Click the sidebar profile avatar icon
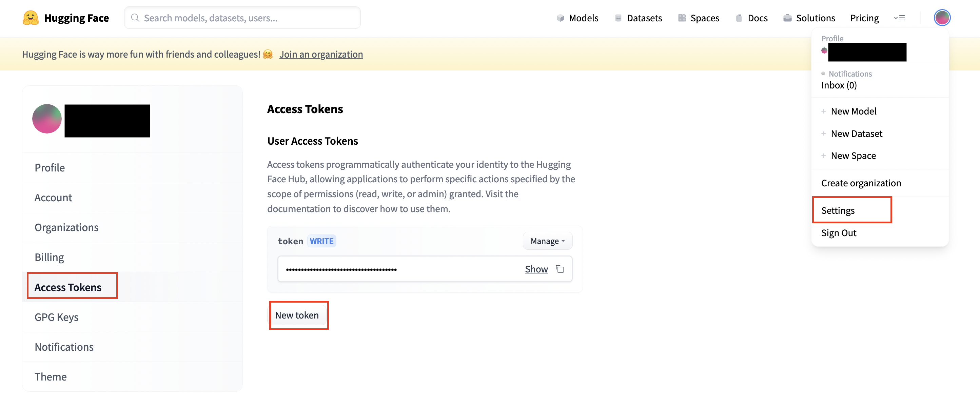Image resolution: width=980 pixels, height=410 pixels. pyautogui.click(x=47, y=119)
